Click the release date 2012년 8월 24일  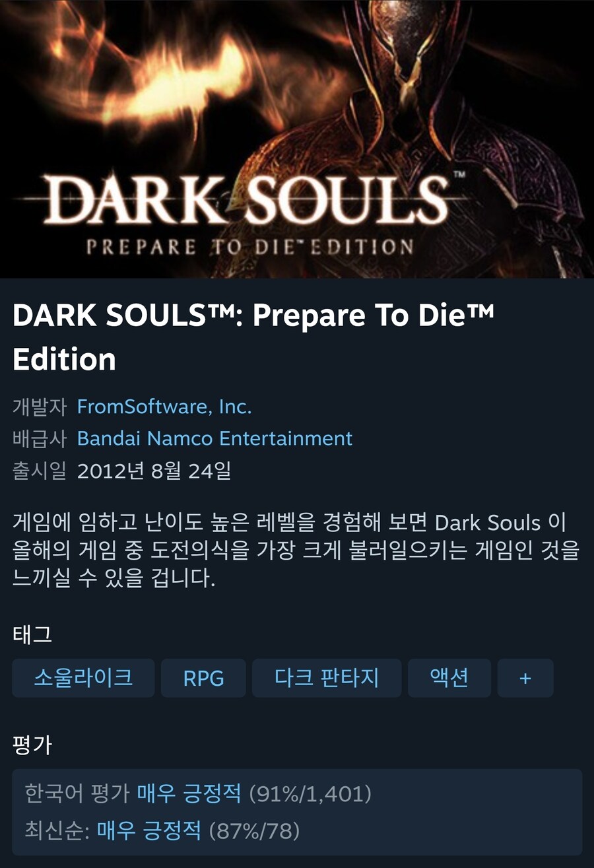click(x=154, y=471)
